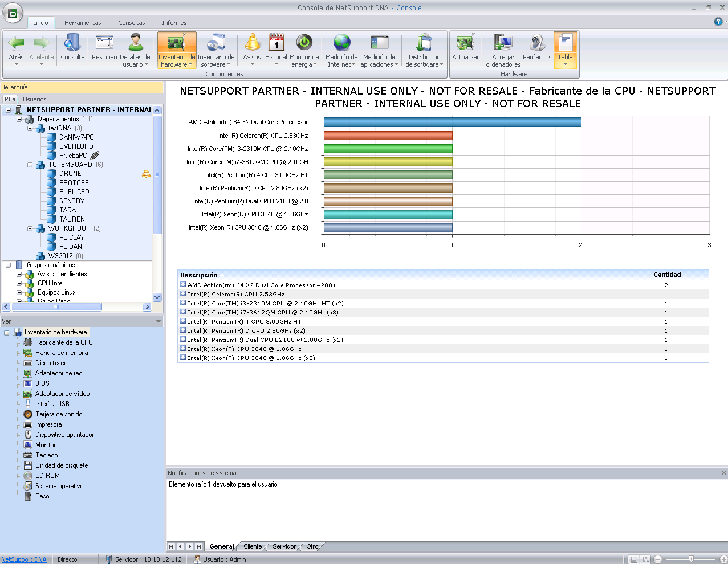Image resolution: width=728 pixels, height=564 pixels.
Task: Select the OVERLORD computer
Action: 76,146
